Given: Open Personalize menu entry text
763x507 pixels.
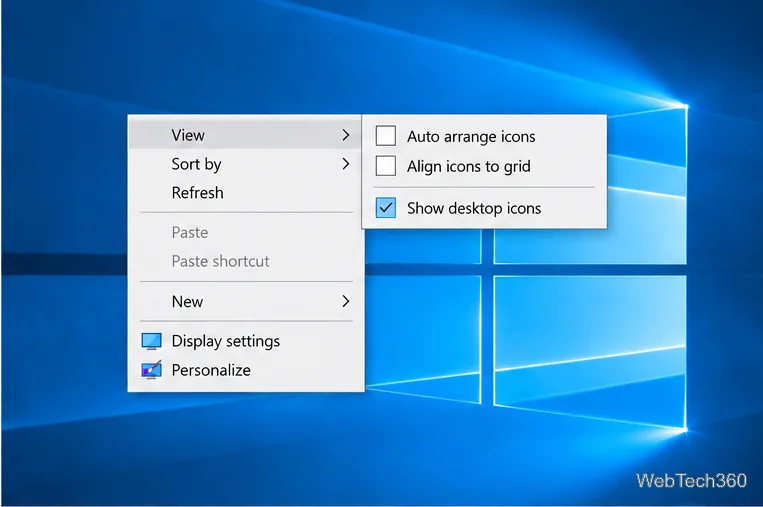Looking at the screenshot, I should tap(211, 370).
